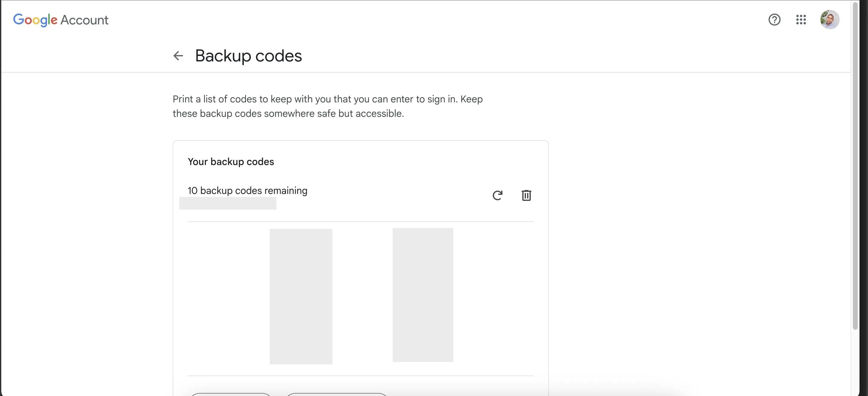Click the backup codes instruction paragraph
868x396 pixels.
pyautogui.click(x=328, y=106)
